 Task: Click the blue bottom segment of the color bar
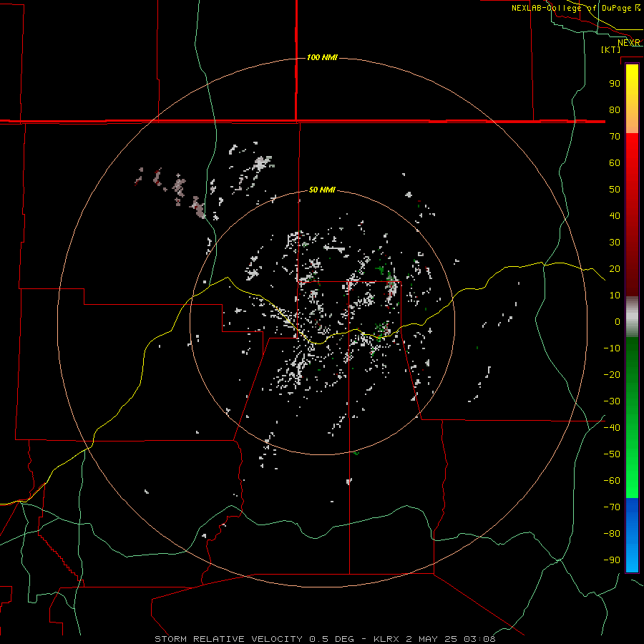[x=632, y=535]
